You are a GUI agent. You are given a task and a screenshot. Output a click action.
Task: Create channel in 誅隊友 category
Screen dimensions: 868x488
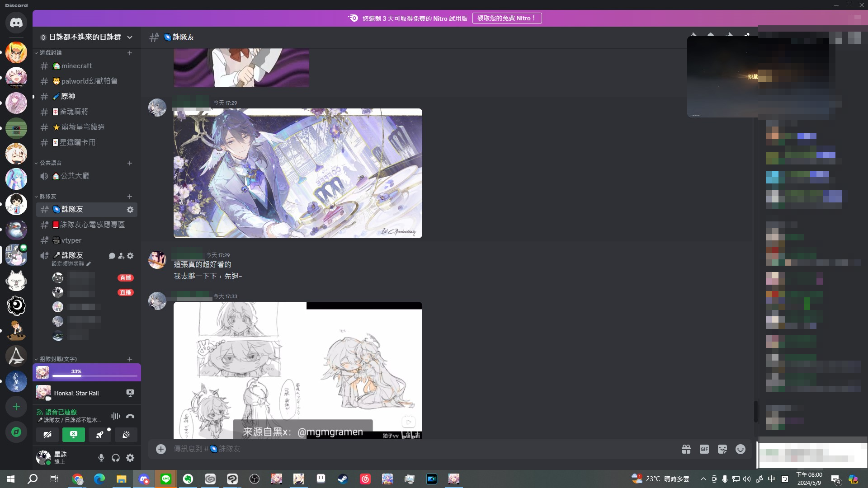coord(130,197)
